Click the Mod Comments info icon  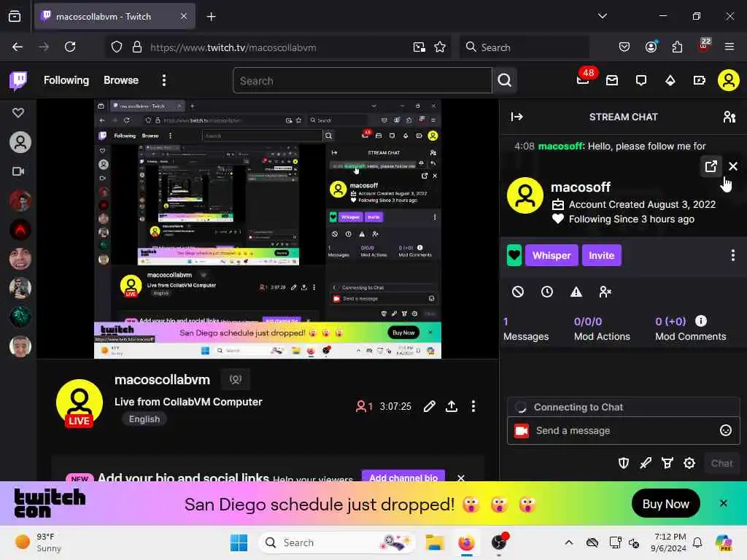pyautogui.click(x=701, y=321)
